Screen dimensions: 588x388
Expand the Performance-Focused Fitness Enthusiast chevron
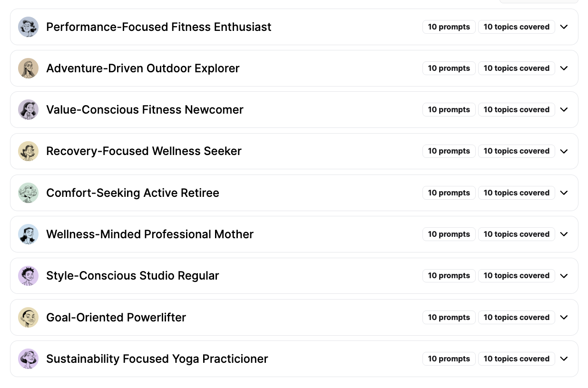pyautogui.click(x=564, y=27)
